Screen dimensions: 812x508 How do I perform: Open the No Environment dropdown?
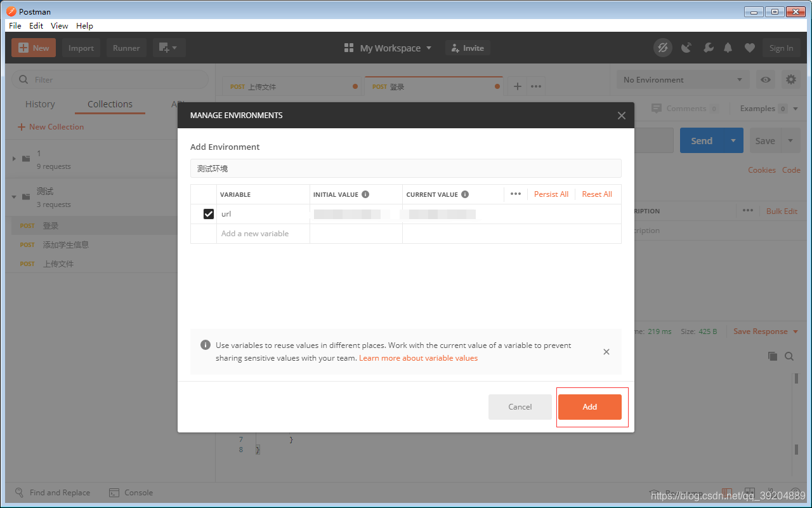tap(683, 79)
